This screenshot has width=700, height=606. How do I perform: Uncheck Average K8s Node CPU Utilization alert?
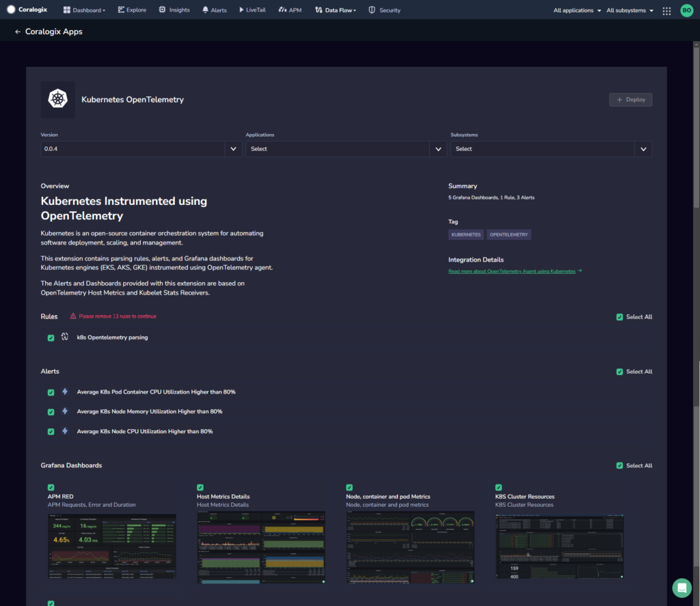point(51,432)
